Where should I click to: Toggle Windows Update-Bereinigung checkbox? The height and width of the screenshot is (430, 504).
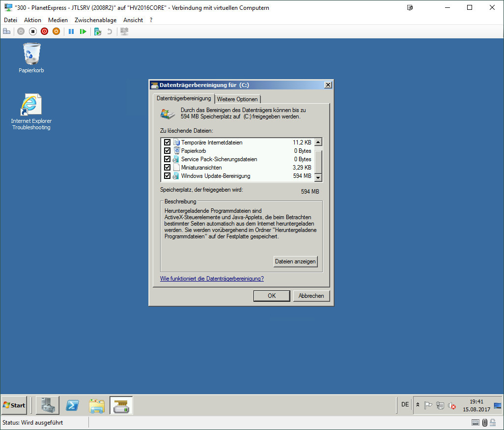click(167, 176)
